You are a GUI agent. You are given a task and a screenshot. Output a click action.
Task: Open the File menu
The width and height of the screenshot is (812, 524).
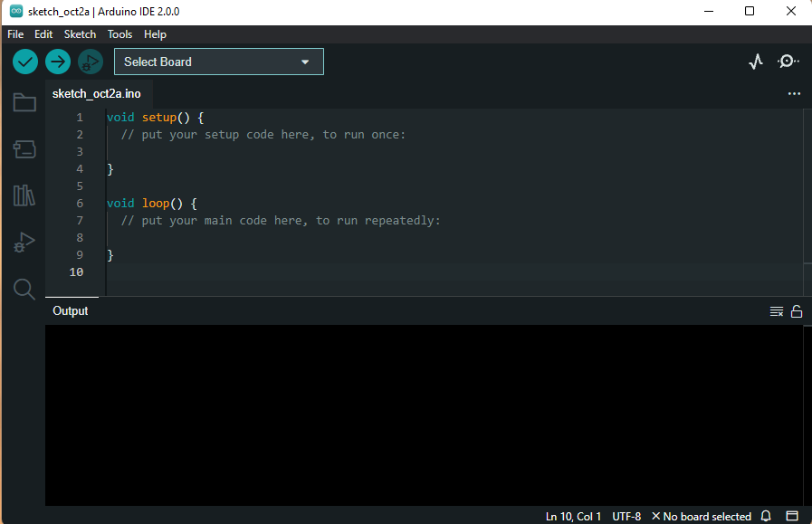[15, 34]
